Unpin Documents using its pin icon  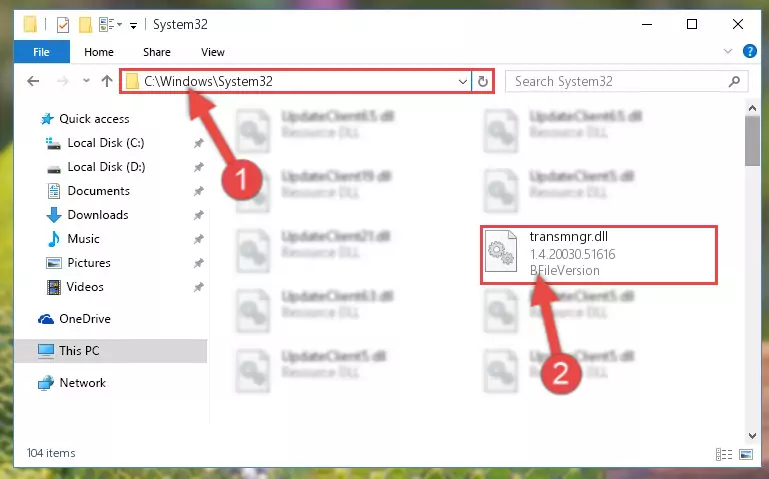[199, 191]
